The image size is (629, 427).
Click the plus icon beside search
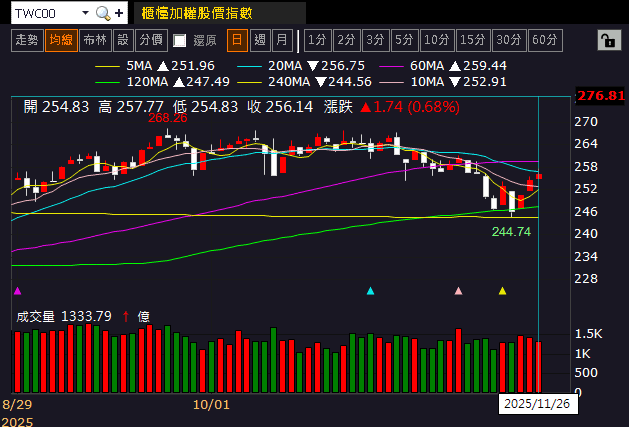(x=120, y=14)
